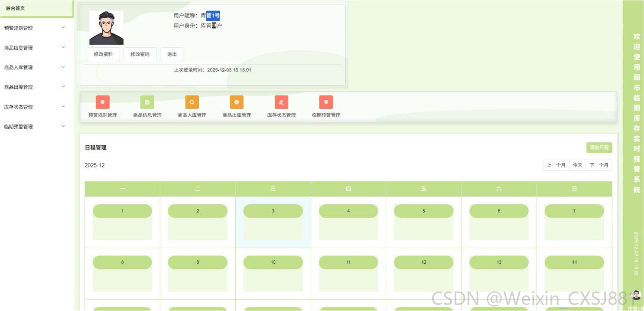The width and height of the screenshot is (644, 311).
Task: Click 修改密码 button
Action: coord(140,54)
